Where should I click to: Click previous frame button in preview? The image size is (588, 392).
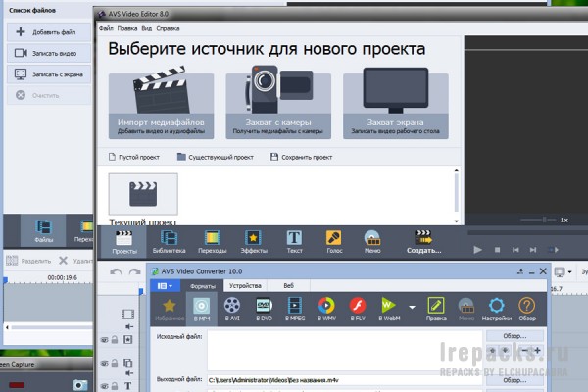pos(515,250)
